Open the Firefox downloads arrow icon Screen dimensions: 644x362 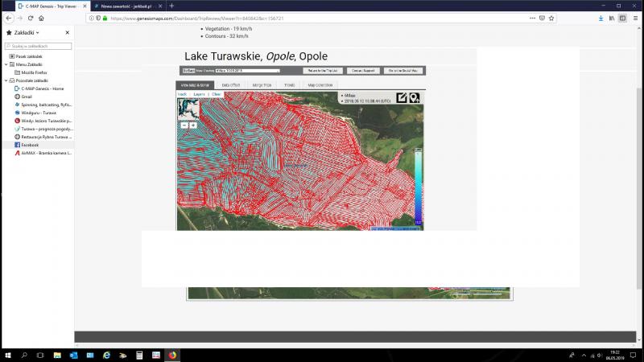600,18
